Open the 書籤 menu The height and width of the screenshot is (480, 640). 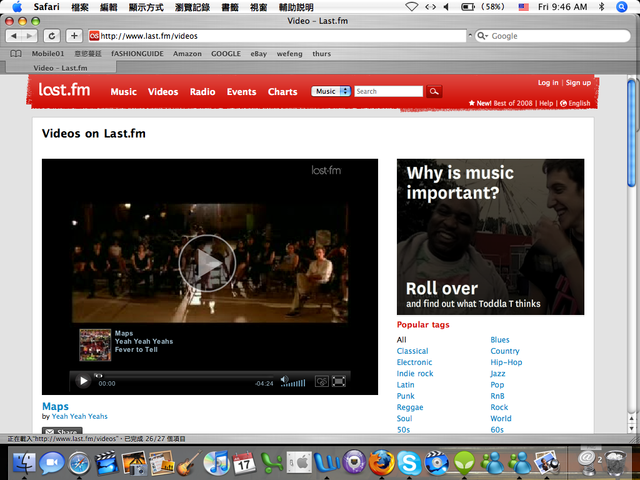click(230, 7)
